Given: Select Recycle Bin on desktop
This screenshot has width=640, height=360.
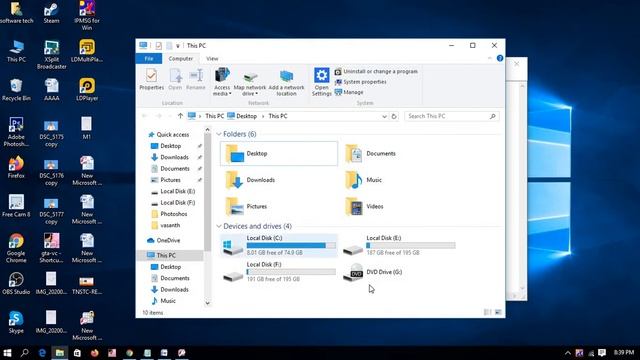Looking at the screenshot, I should [x=16, y=90].
